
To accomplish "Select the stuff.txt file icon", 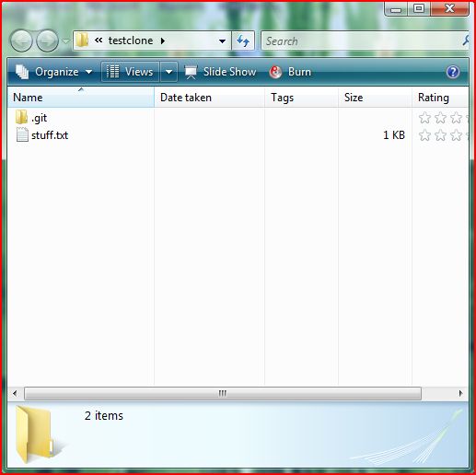I will point(22,134).
